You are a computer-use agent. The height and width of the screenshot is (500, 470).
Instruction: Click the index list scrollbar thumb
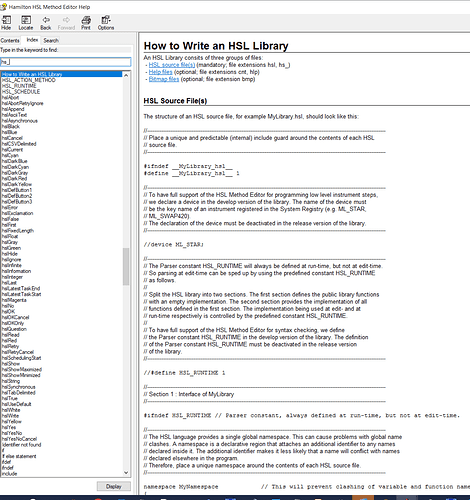click(126, 266)
